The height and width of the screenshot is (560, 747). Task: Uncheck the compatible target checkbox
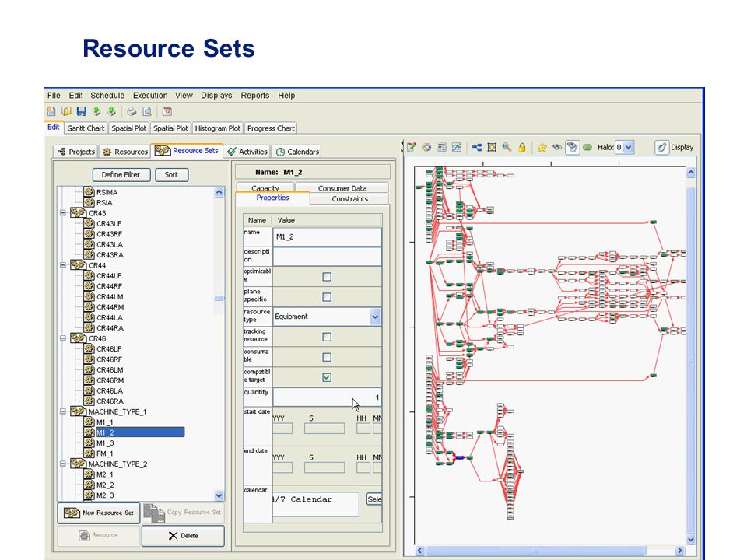click(x=327, y=378)
